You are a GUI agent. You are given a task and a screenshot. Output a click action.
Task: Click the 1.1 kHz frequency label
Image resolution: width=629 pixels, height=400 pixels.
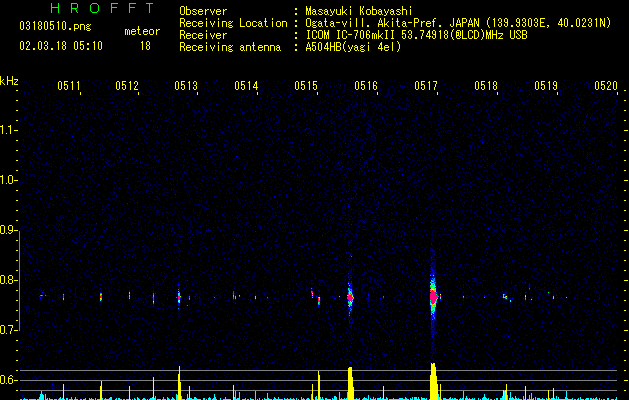click(9, 130)
